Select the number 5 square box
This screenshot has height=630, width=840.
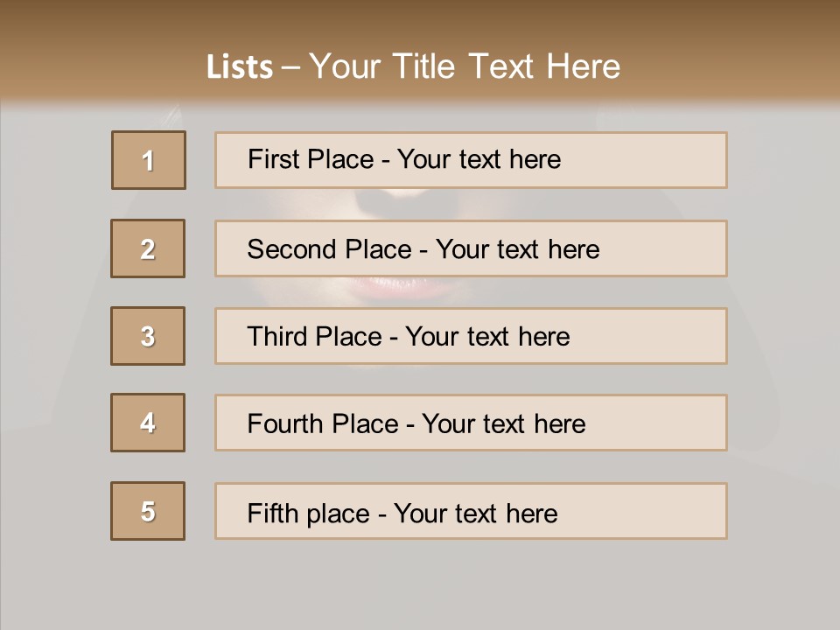point(148,511)
